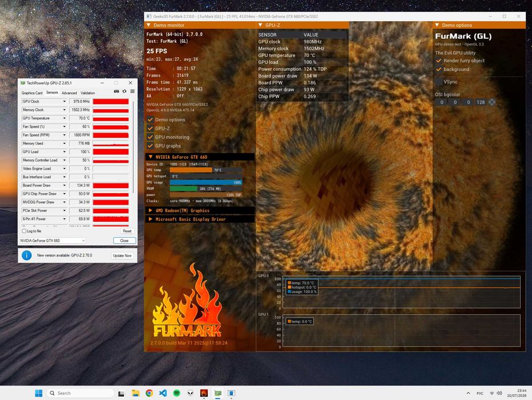Click the OSI bgcolor field showing 128
Image resolution: width=532 pixels, height=400 pixels.
481,102
